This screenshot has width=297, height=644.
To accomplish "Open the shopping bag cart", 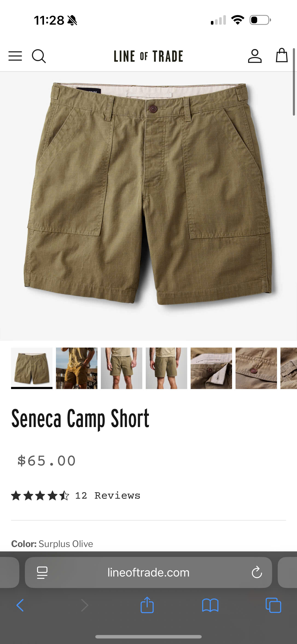I will (282, 55).
